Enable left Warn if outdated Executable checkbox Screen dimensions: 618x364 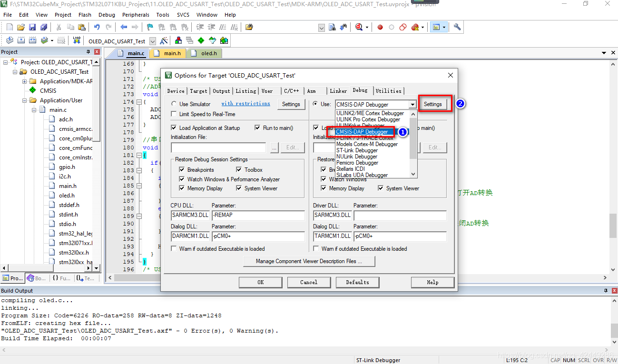(x=174, y=248)
